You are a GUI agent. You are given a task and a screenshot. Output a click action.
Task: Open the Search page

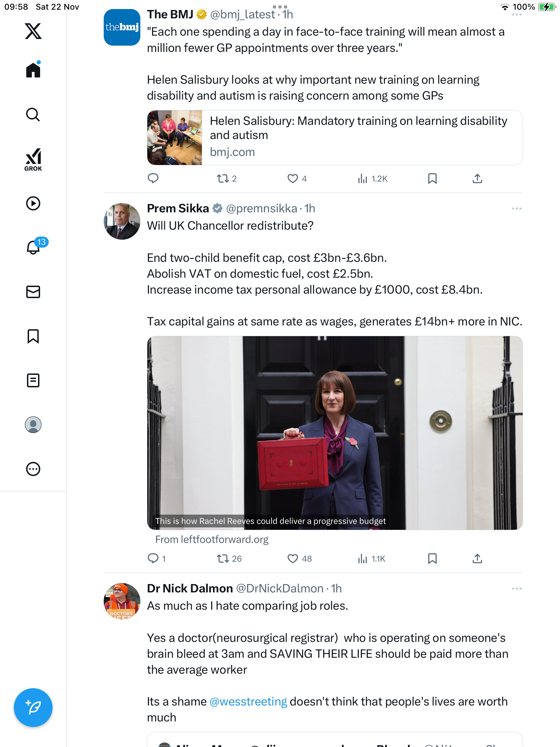coord(33,114)
